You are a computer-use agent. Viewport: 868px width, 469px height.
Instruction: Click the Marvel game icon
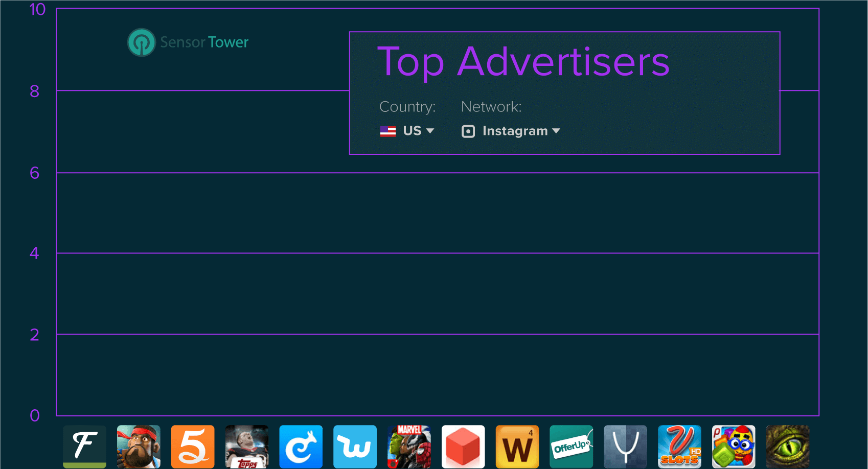click(409, 447)
